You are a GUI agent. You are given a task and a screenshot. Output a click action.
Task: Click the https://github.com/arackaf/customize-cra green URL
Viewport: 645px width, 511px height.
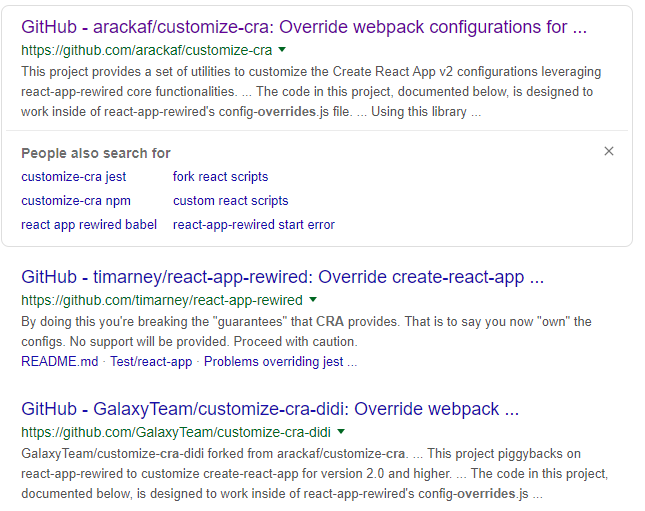click(146, 50)
